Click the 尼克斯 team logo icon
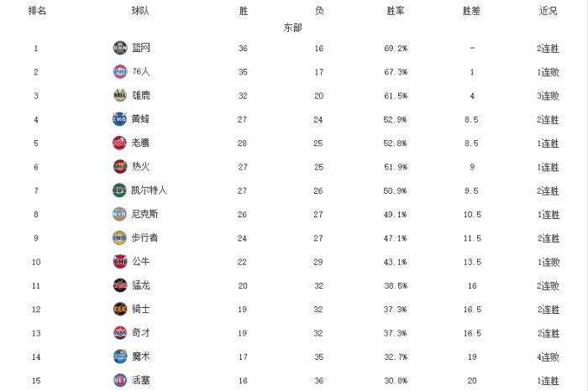The width and height of the screenshot is (588, 391). (119, 214)
